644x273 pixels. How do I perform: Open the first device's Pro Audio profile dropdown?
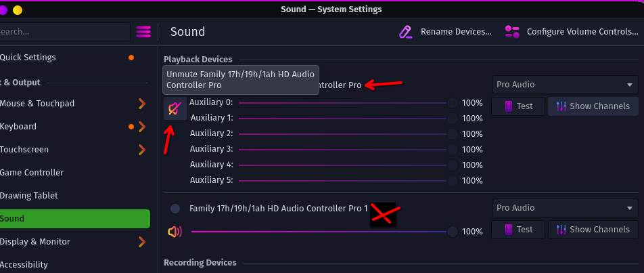(x=565, y=85)
